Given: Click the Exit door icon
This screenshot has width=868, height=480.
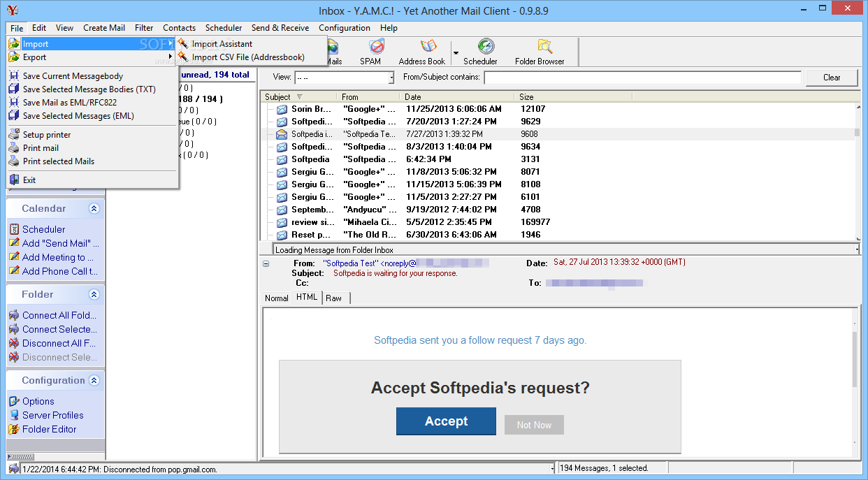Looking at the screenshot, I should [14, 180].
